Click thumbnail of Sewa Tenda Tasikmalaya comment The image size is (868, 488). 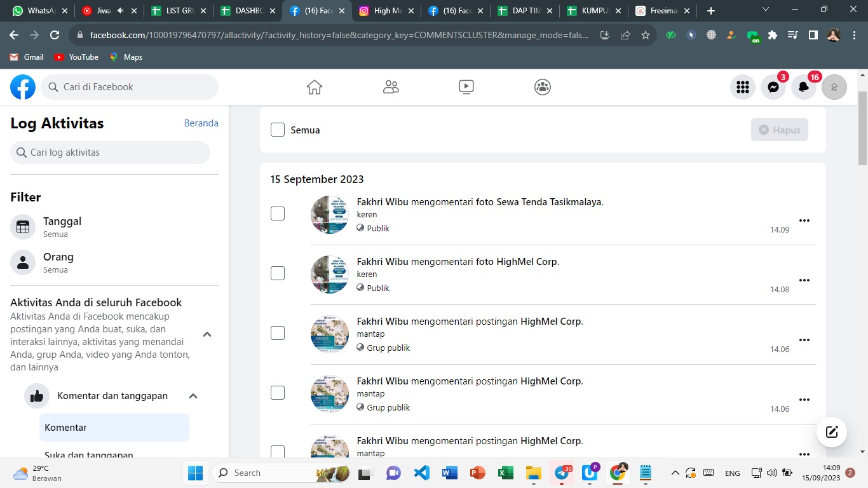click(330, 215)
